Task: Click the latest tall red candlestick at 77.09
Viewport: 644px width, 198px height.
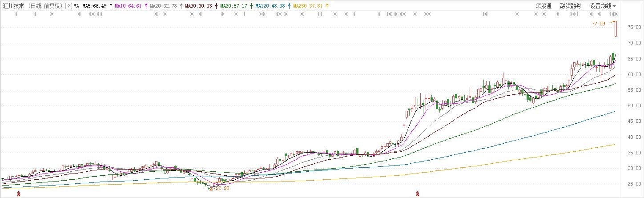Action: [616, 29]
